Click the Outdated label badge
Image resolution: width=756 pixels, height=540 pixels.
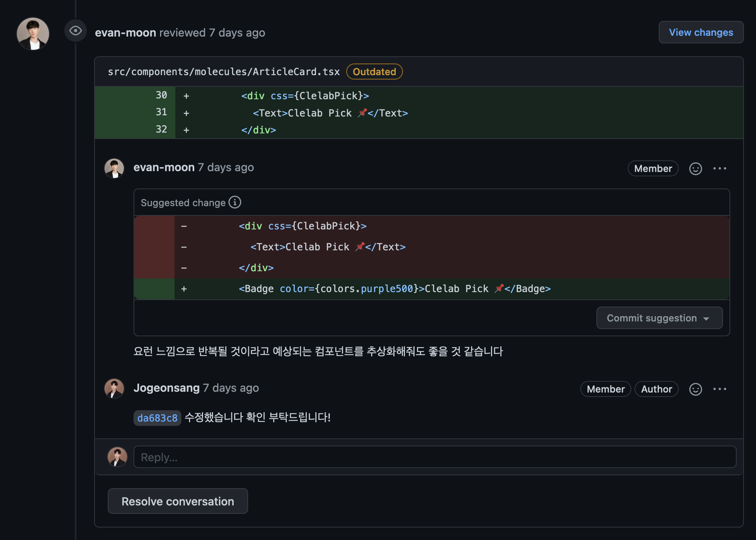click(x=374, y=72)
